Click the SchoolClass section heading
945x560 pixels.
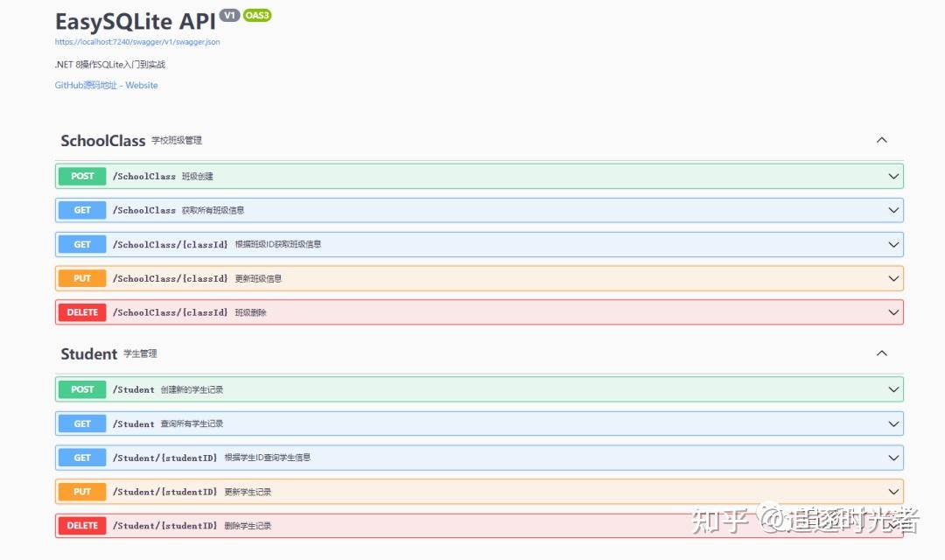tap(102, 140)
